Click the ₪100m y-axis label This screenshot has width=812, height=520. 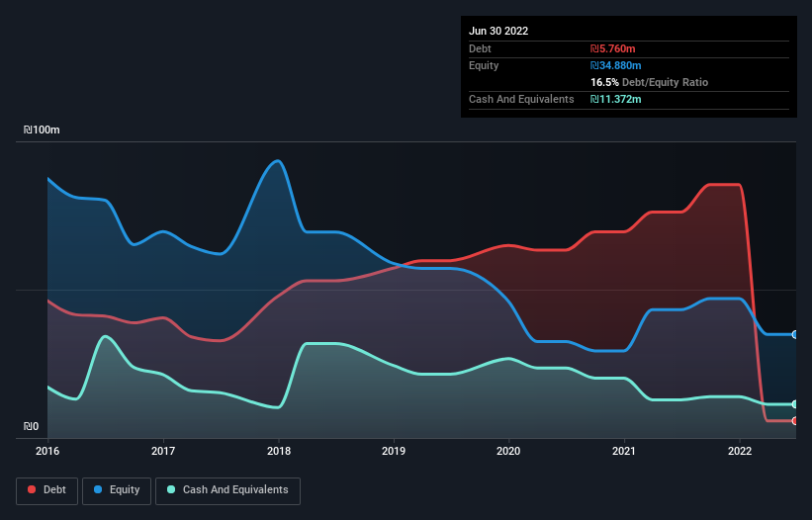42,130
